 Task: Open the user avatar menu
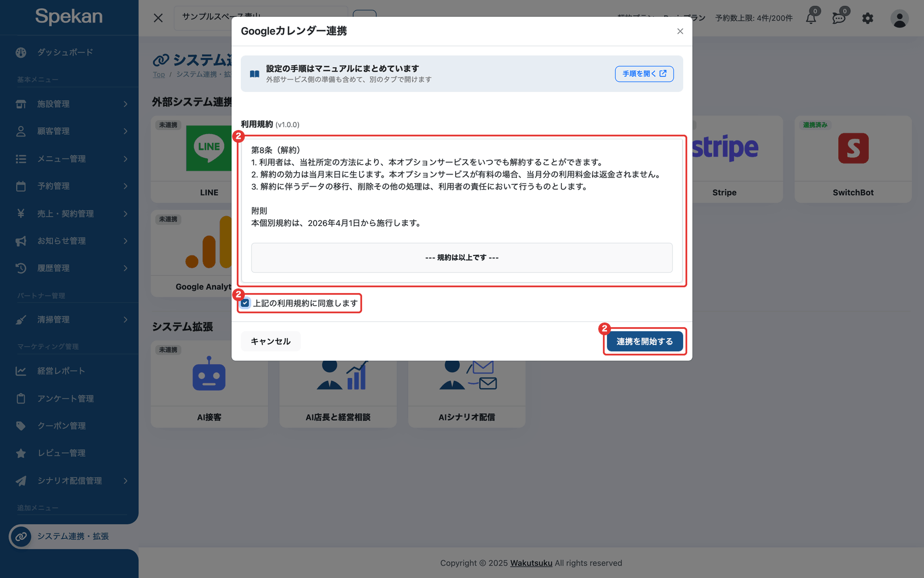click(899, 18)
